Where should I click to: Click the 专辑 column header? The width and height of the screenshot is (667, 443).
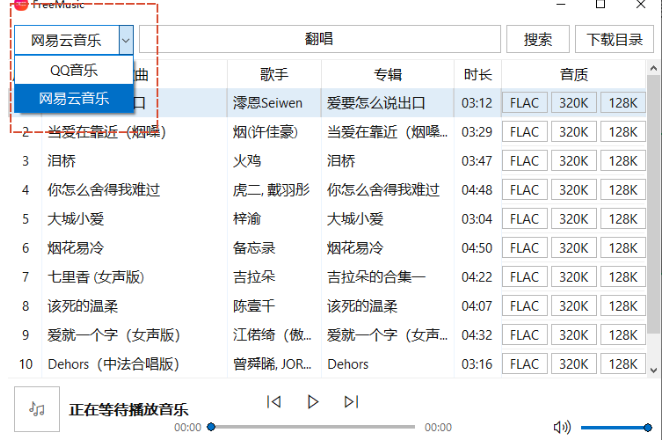(388, 74)
